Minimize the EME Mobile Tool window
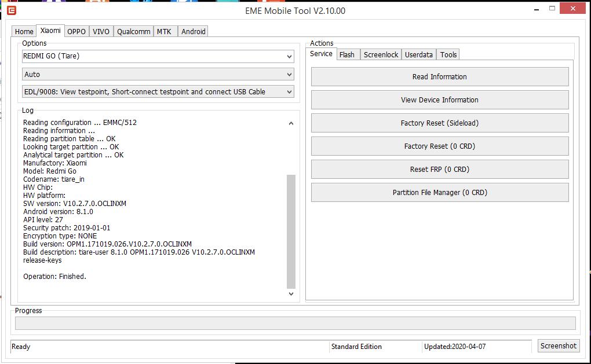 (537, 9)
